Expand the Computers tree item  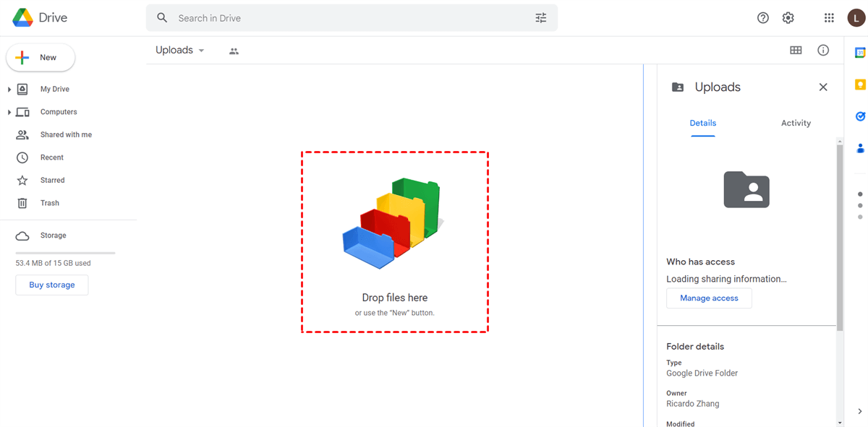(x=7, y=111)
